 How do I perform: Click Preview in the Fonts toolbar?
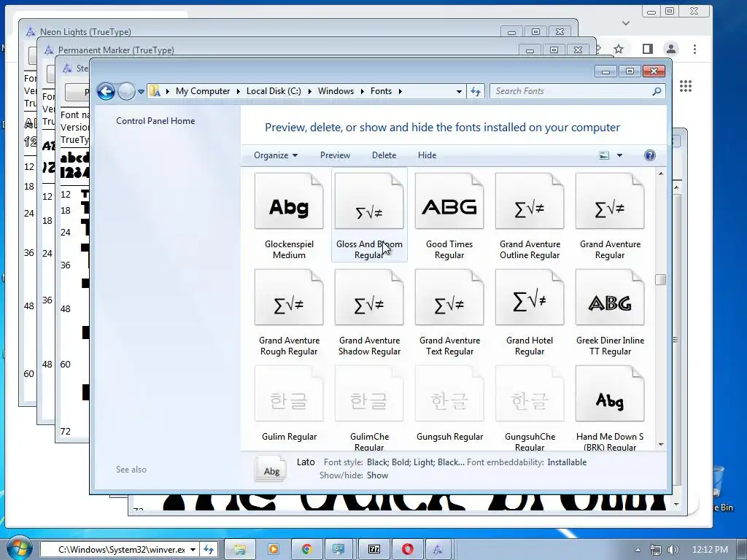(335, 155)
